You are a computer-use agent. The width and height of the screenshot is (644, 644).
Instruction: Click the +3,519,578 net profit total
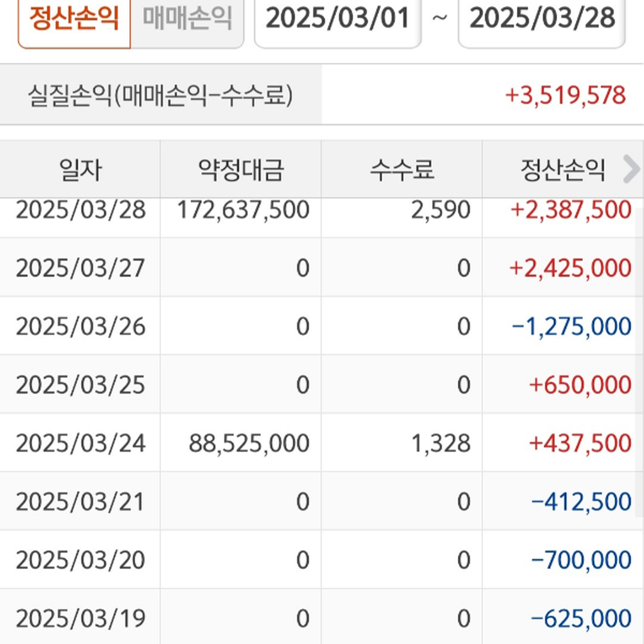pyautogui.click(x=565, y=96)
